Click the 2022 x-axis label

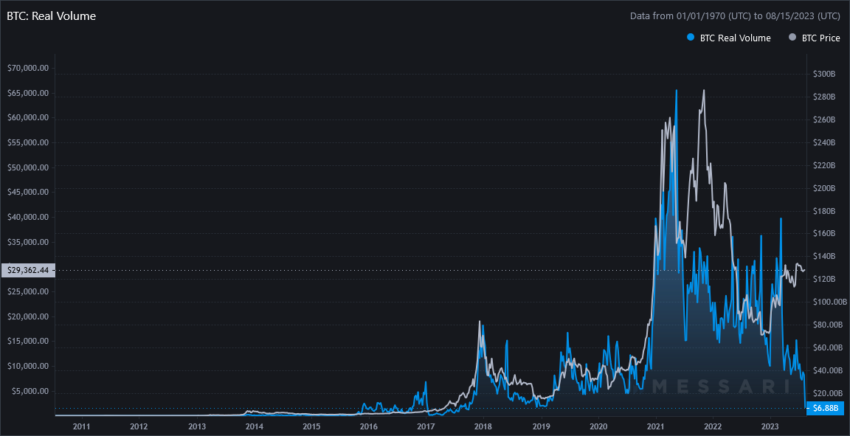713,426
